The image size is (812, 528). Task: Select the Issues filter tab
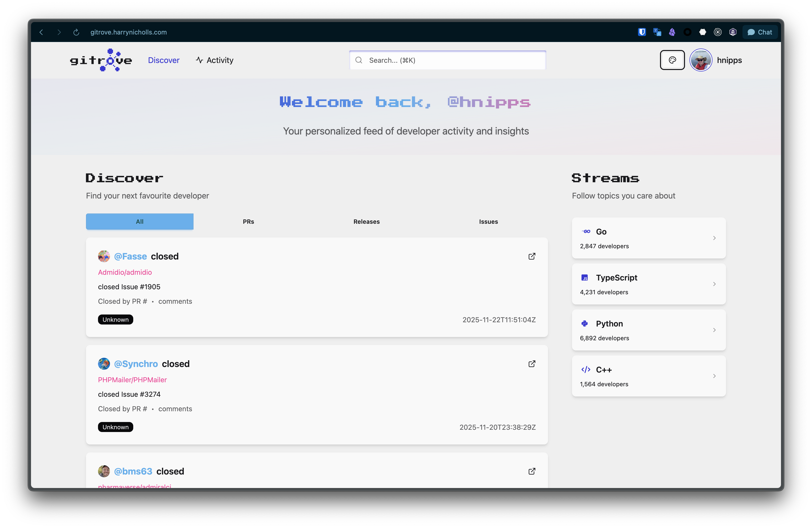point(488,222)
